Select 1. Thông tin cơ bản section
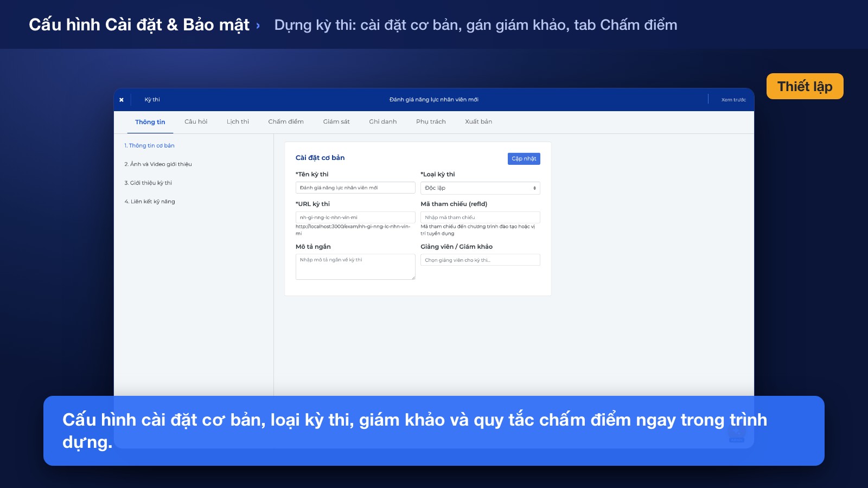This screenshot has height=488, width=868. click(149, 145)
